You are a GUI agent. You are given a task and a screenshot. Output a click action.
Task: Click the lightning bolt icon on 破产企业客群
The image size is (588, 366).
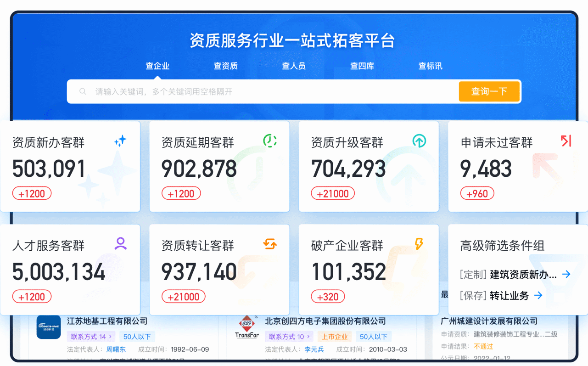419,243
